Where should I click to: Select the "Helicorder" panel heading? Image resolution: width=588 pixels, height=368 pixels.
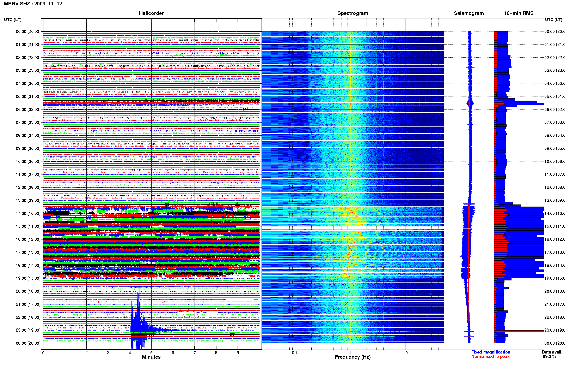(x=151, y=13)
